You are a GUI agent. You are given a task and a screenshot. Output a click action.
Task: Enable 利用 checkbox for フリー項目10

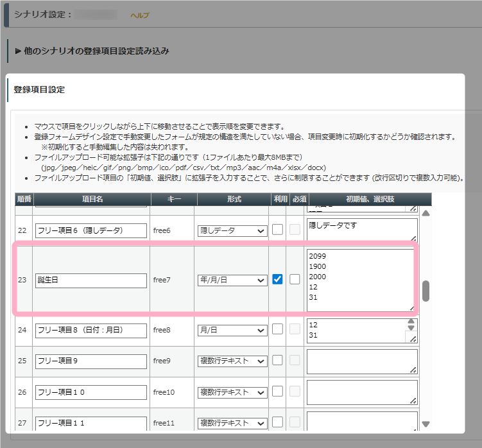pos(278,391)
